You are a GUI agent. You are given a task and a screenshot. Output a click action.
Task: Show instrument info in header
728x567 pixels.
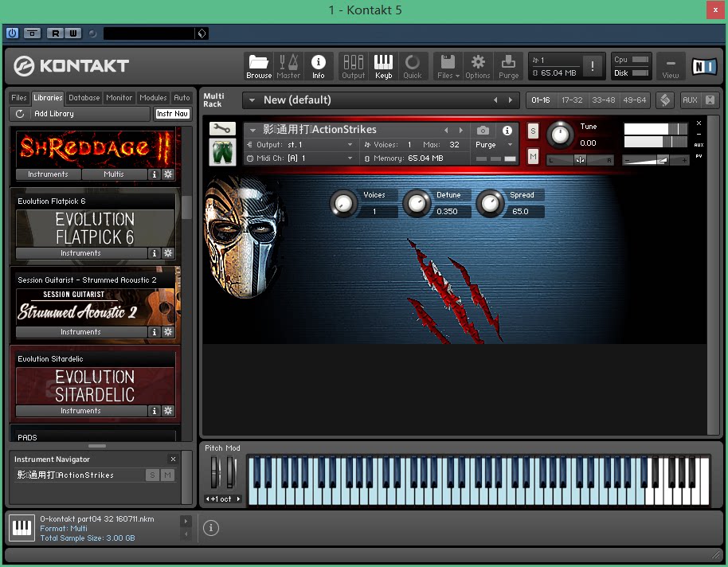pos(507,131)
